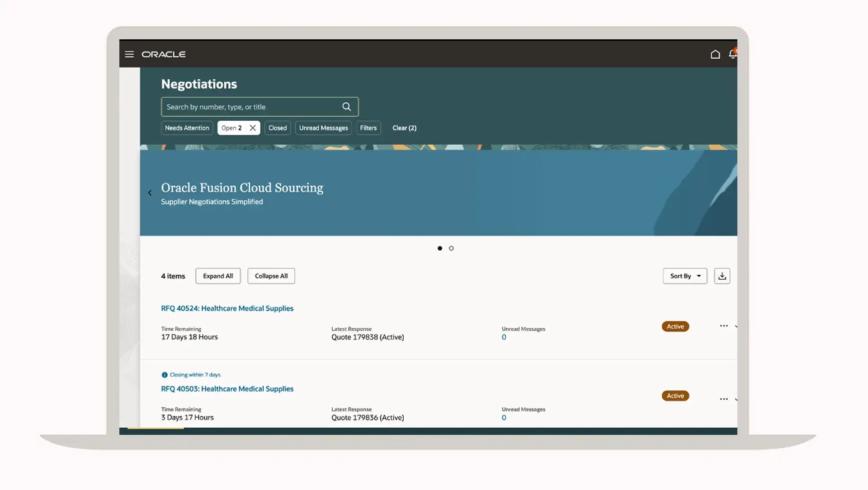Open the Filters chip options
Viewport: 868px width, 490px height.
368,128
